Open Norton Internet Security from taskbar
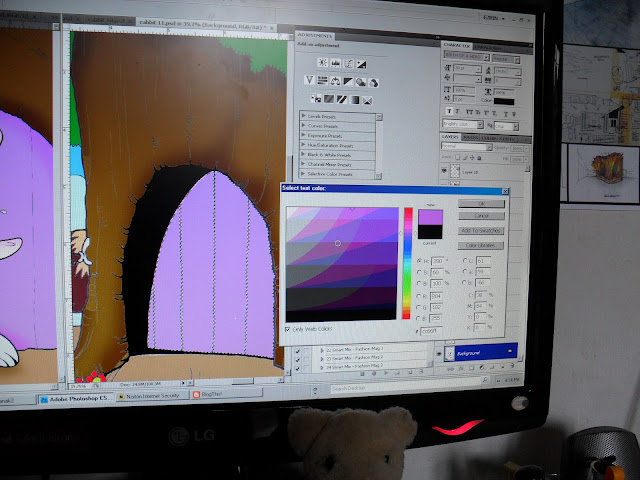 coord(153,396)
